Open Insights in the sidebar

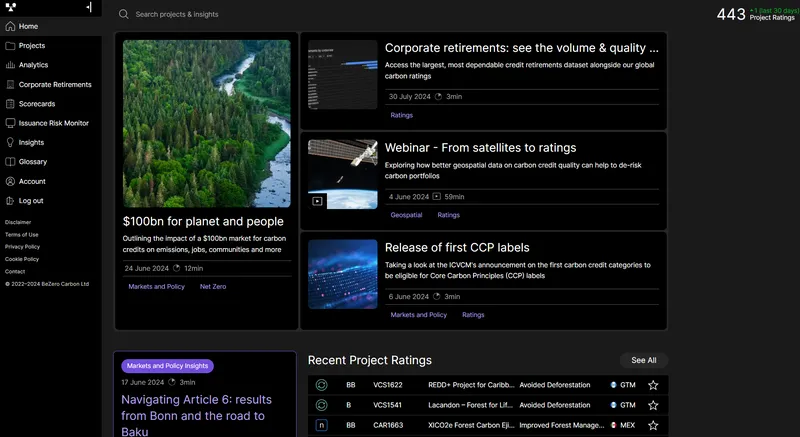pos(51,142)
